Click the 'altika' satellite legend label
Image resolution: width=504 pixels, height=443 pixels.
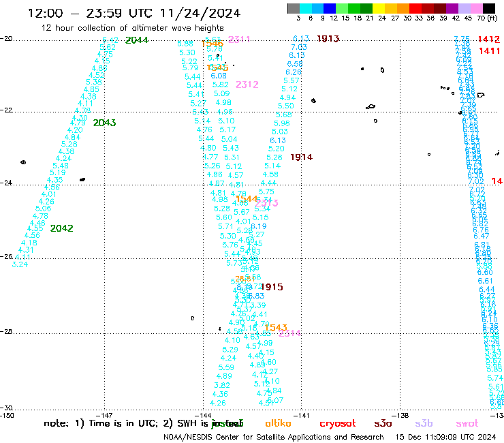pyautogui.click(x=278, y=423)
